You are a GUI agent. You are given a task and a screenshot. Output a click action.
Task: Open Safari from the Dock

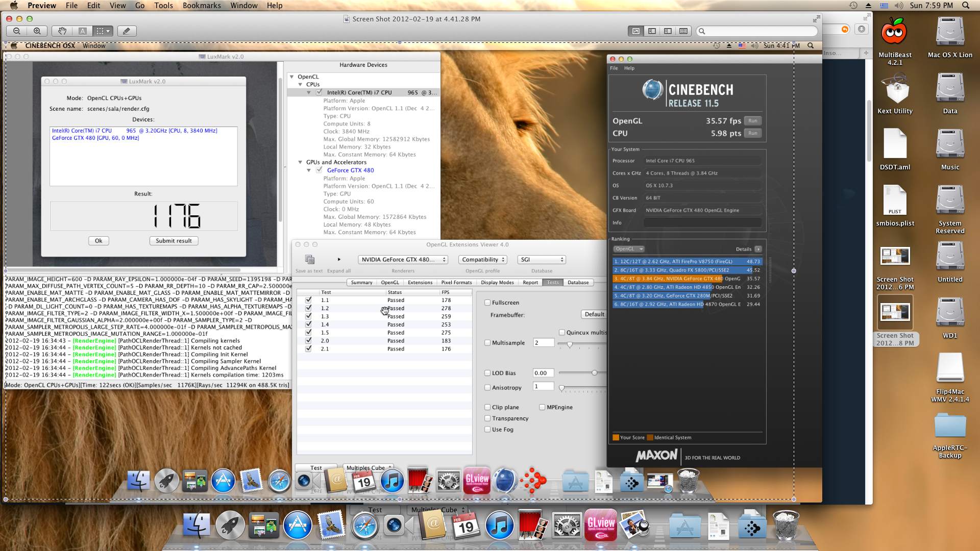click(364, 525)
